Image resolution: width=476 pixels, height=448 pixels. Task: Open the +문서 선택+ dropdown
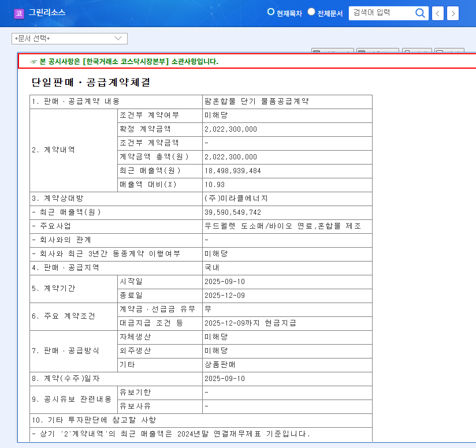tap(69, 39)
